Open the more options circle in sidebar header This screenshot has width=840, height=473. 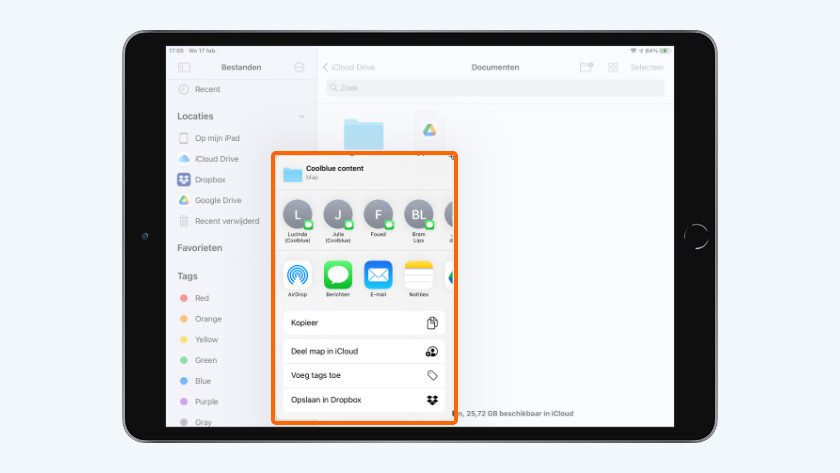(299, 67)
